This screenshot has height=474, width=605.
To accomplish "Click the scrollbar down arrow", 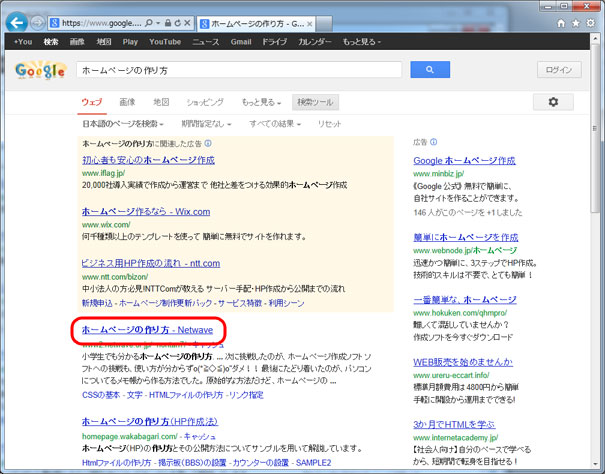I will 595,463.
